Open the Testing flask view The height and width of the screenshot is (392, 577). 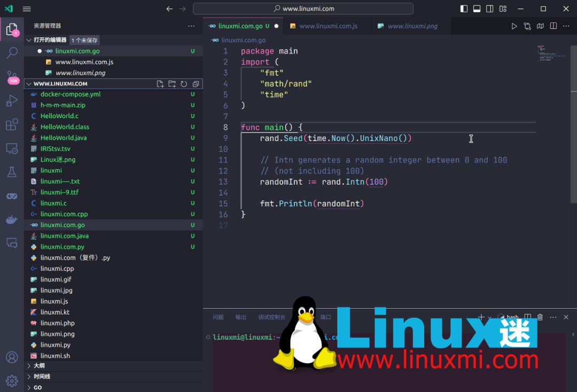pyautogui.click(x=12, y=172)
